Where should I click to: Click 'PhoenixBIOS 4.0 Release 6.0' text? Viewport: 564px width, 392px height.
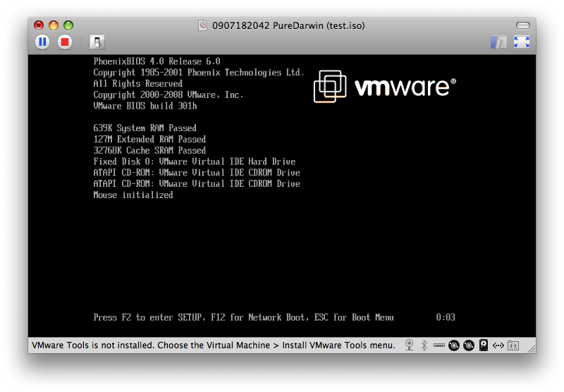[157, 61]
